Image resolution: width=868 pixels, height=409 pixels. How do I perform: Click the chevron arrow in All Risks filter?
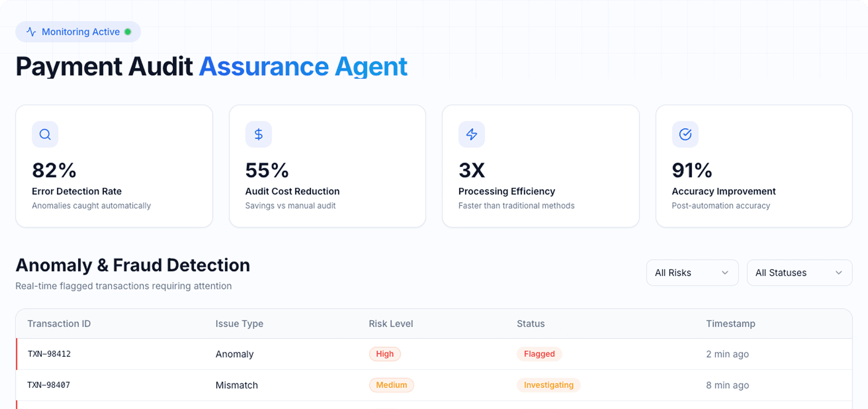click(725, 273)
